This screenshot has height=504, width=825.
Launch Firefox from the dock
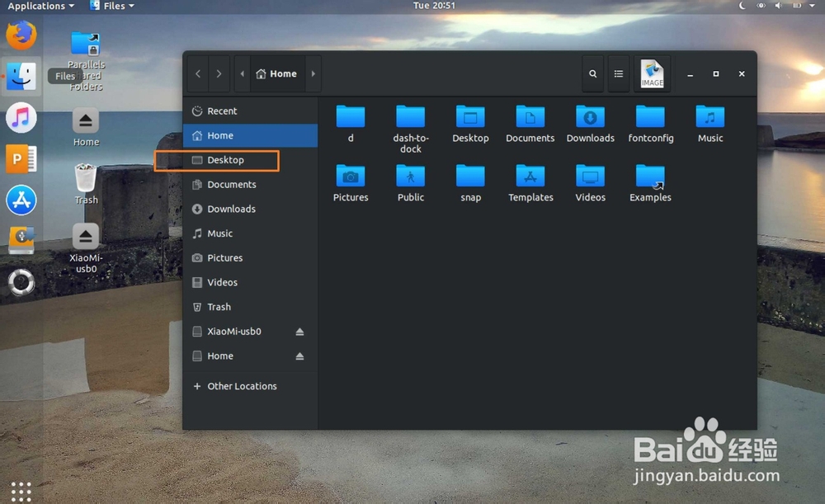21,35
